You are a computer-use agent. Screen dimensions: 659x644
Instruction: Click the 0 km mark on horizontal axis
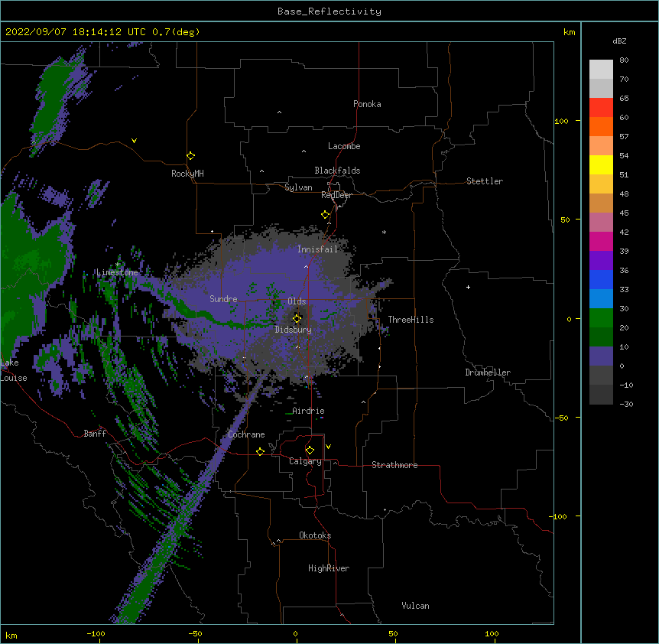pos(295,634)
